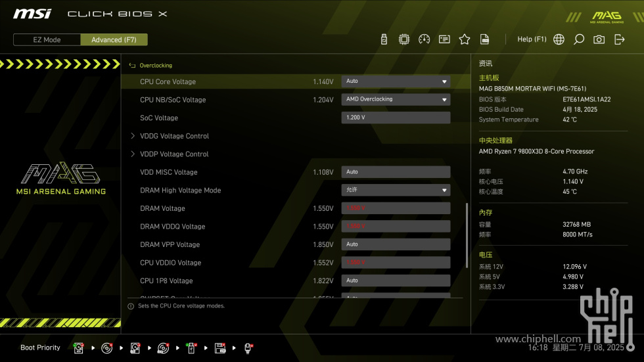Select the DRAM VDDQ Voltage label
Viewport: 644px width, 362px height.
point(172,227)
